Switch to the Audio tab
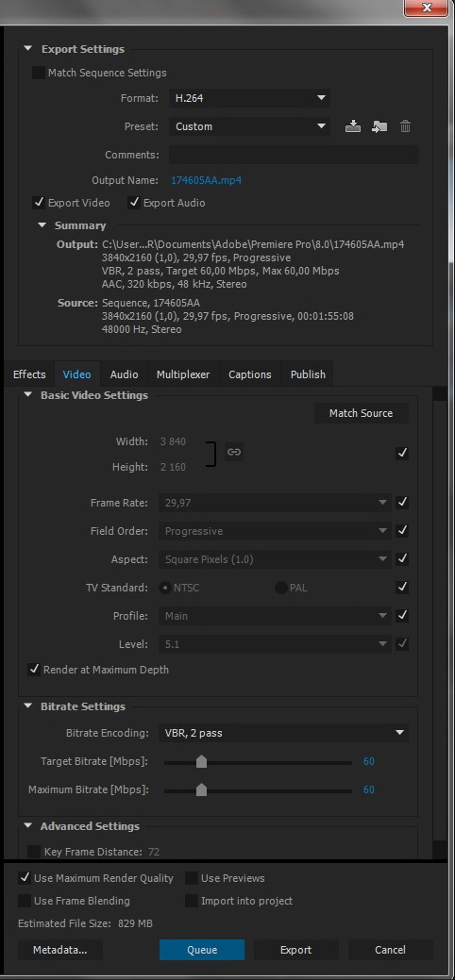Viewport: 455px width, 980px height. point(124,374)
